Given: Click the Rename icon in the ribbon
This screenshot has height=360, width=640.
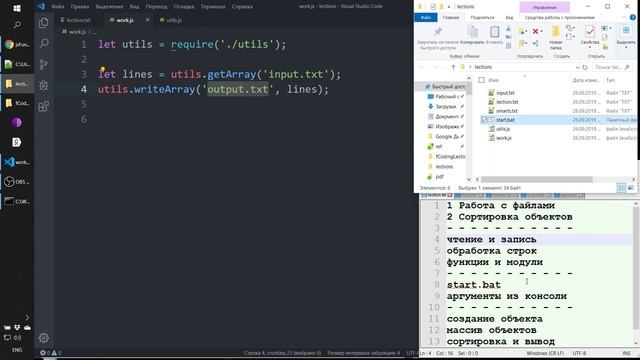Looking at the screenshot, I should pyautogui.click(x=535, y=43).
